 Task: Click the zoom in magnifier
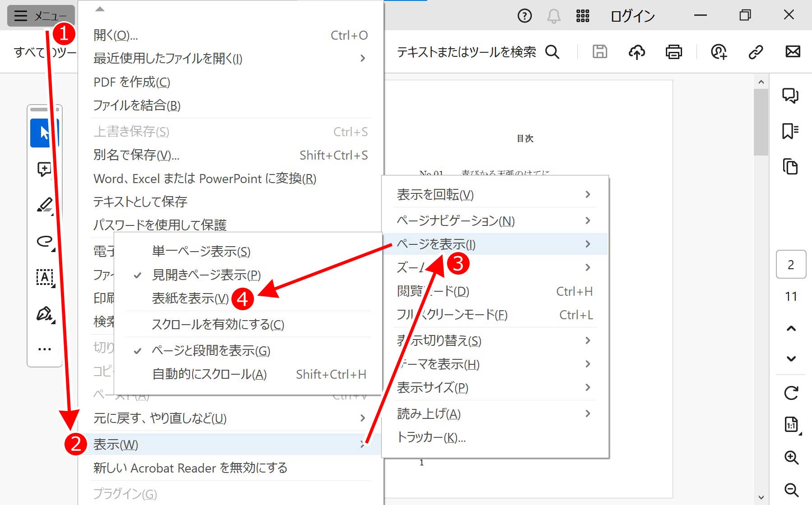click(791, 457)
